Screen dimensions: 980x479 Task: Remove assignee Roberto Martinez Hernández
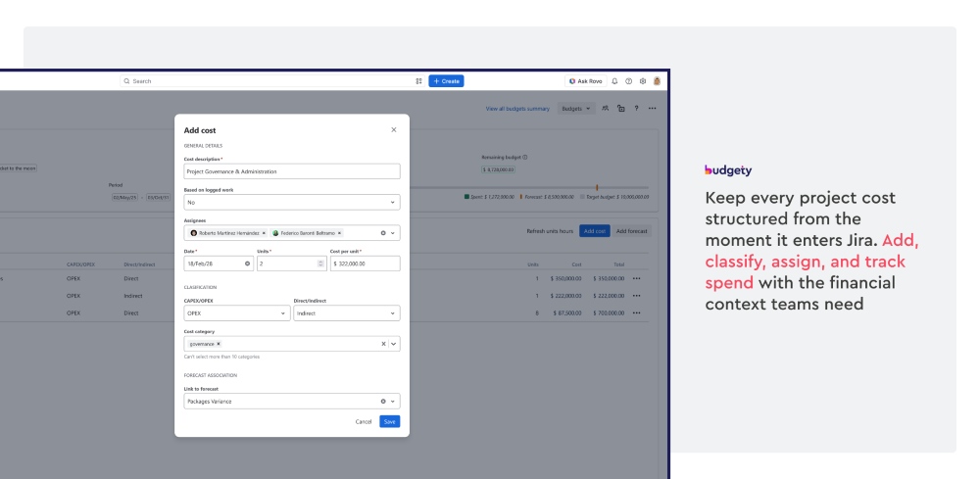(264, 233)
